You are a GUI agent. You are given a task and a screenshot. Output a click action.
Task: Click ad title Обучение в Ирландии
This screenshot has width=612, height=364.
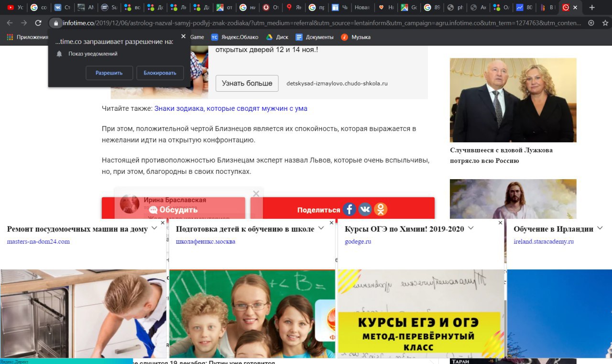[554, 229]
